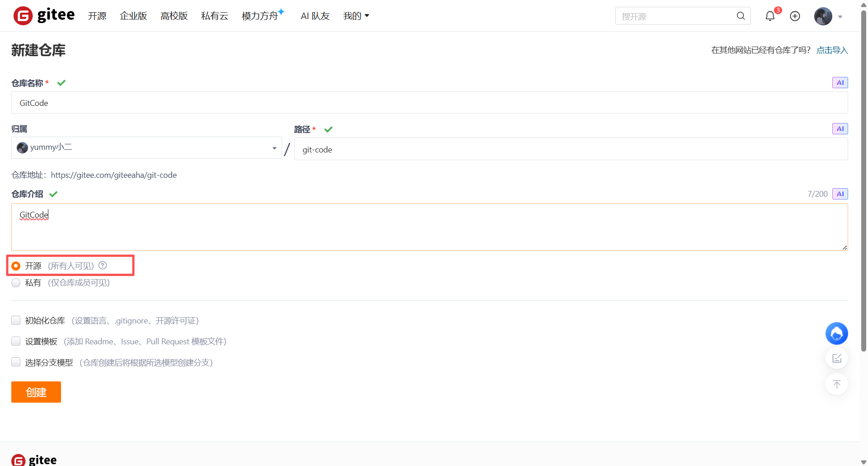The width and height of the screenshot is (868, 466).
Task: Click the 仓库介绍 text area
Action: 429,227
